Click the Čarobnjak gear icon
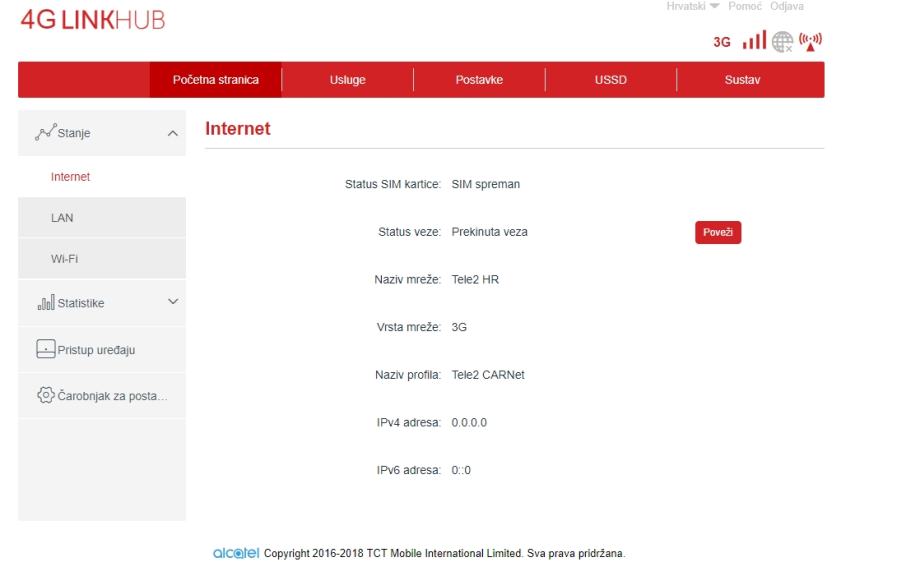 [x=46, y=395]
